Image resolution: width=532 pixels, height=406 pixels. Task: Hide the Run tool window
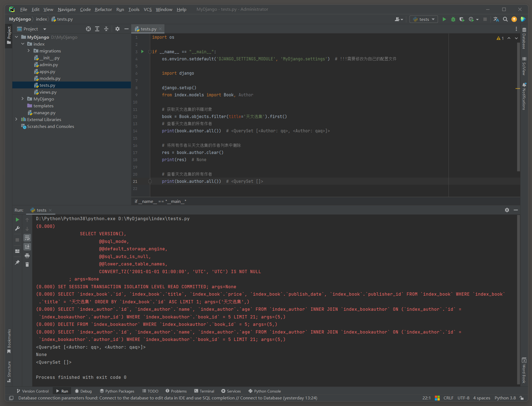[516, 210]
